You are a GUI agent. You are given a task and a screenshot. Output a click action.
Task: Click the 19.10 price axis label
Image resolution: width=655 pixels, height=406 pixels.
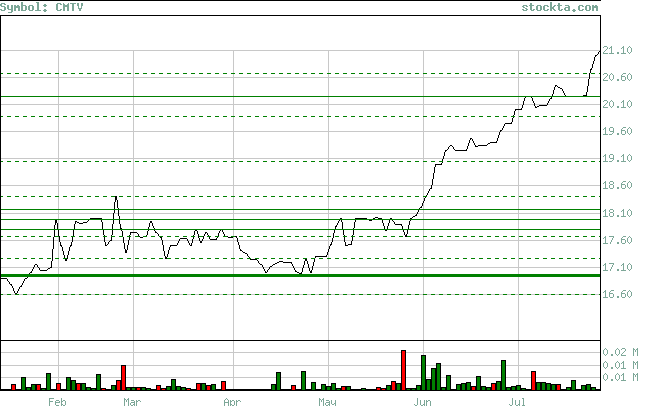pos(617,159)
